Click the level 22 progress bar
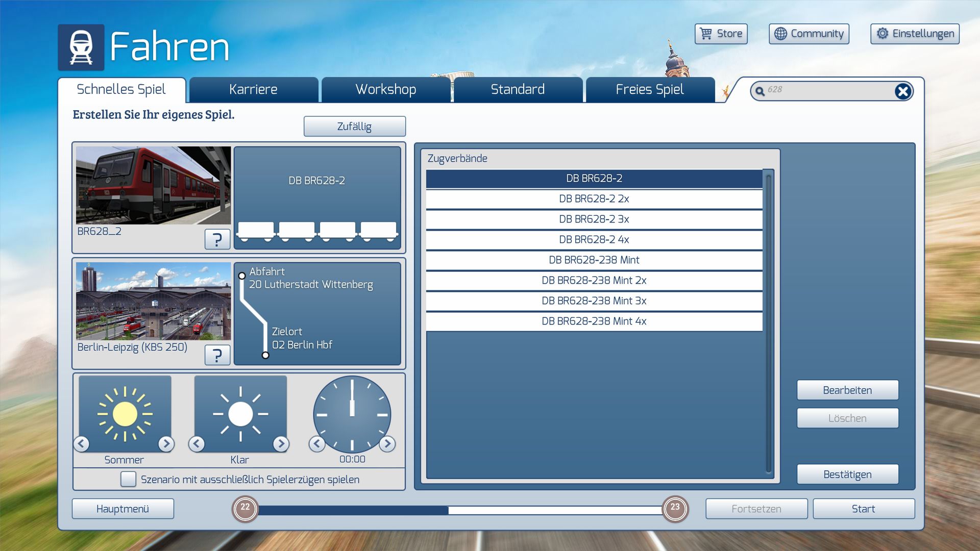Viewport: 980px width, 551px height. pyautogui.click(x=459, y=510)
